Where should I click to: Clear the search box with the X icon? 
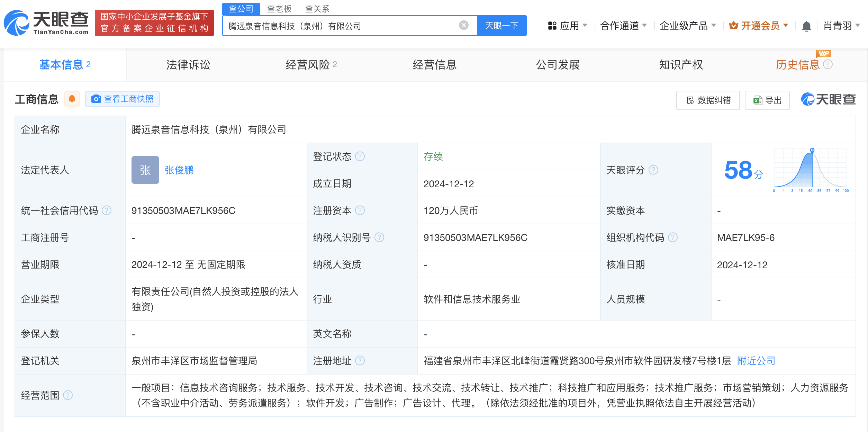coord(463,25)
